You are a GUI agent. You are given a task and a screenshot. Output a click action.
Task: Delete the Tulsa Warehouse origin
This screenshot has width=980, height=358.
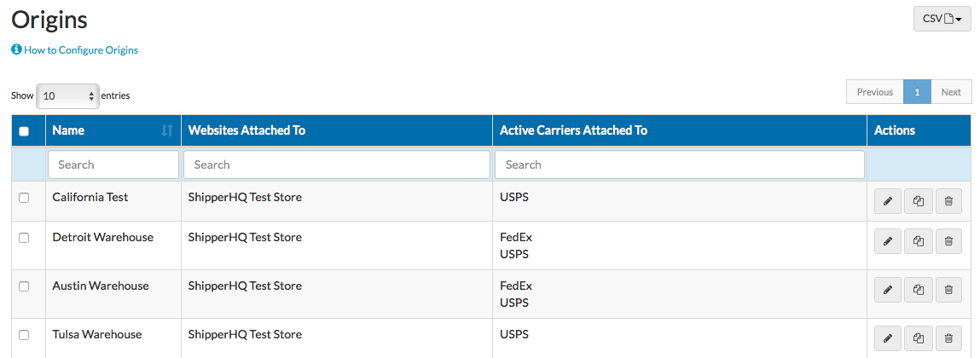(948, 338)
